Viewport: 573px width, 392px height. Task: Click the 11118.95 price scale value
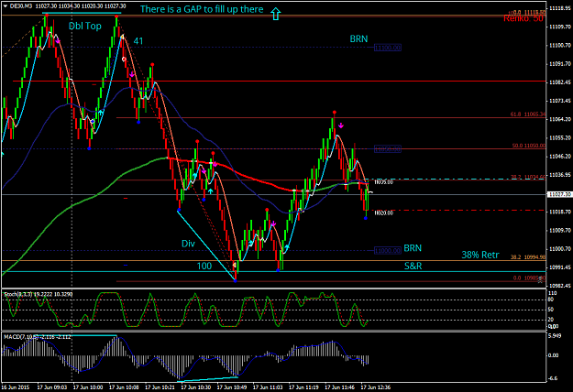pos(559,8)
